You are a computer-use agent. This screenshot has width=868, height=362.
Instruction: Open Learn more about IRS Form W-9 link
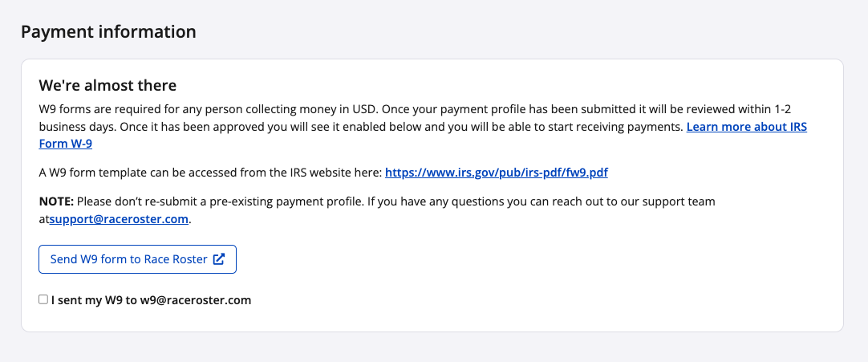tap(746, 127)
